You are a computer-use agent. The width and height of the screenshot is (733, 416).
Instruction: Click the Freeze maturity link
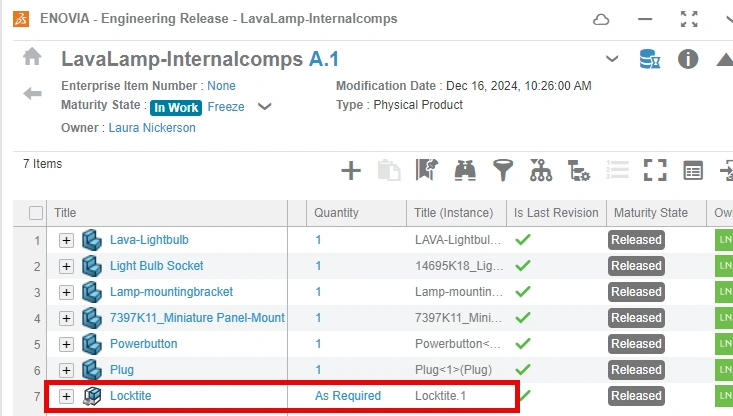pyautogui.click(x=226, y=107)
